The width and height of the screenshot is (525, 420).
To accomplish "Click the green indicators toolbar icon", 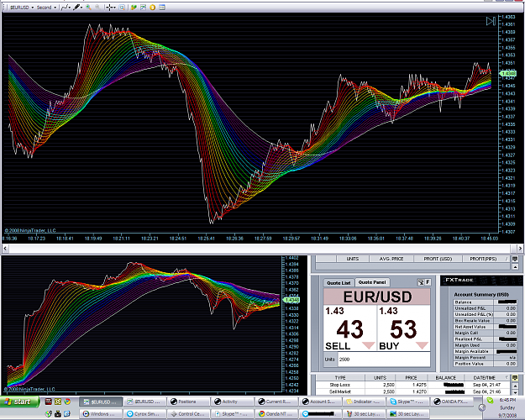I will click(134, 8).
